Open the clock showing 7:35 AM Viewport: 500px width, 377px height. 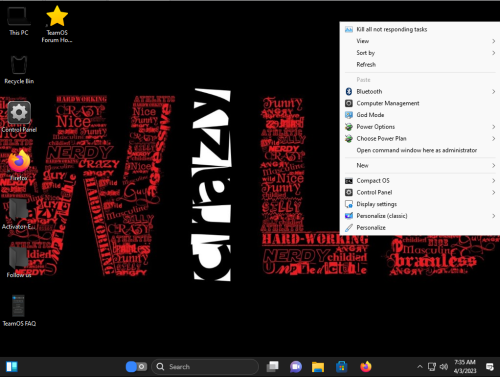pyautogui.click(x=465, y=366)
